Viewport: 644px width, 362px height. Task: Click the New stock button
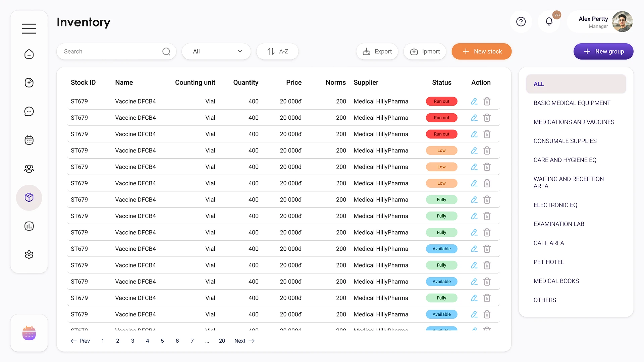tap(481, 51)
